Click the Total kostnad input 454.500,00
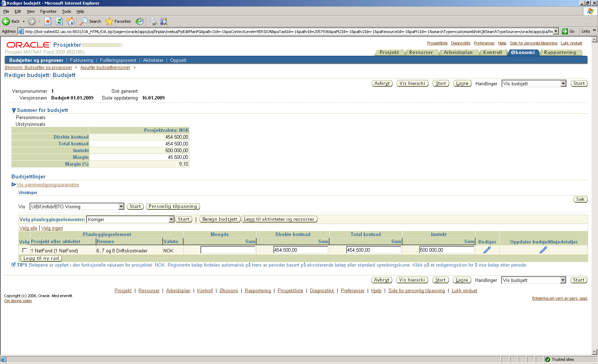598x364 pixels. point(374,250)
